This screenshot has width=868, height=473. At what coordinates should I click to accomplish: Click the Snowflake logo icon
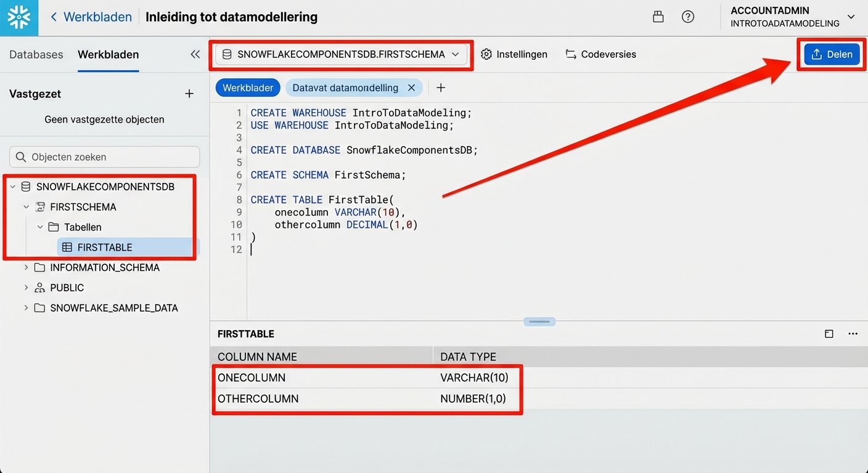(18, 18)
